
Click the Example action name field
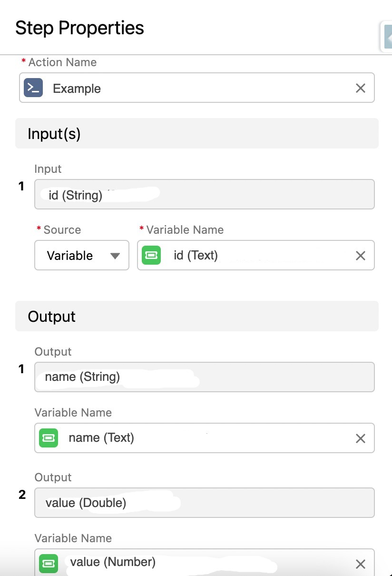coord(190,88)
